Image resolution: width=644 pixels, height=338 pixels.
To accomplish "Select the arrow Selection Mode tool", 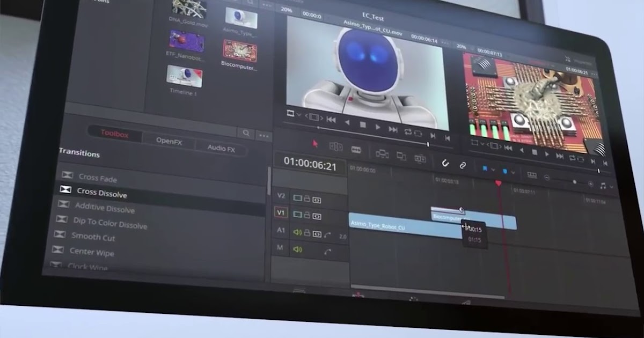I will tap(316, 143).
